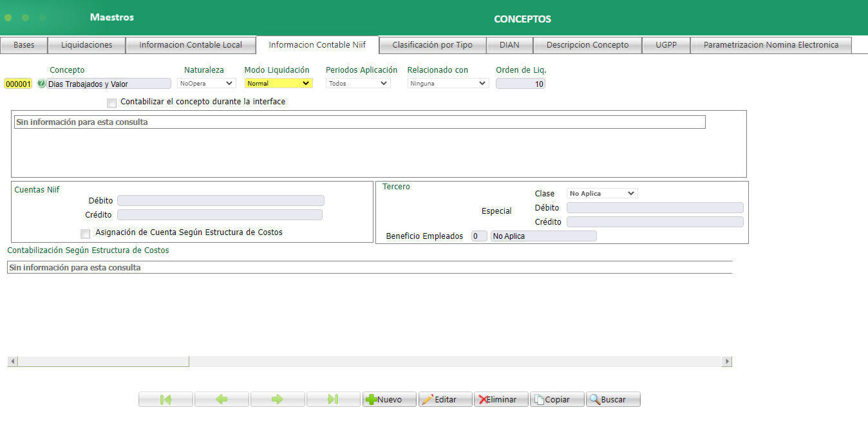The image size is (868, 423).
Task: Click Buscar button with magnifier
Action: (x=614, y=399)
